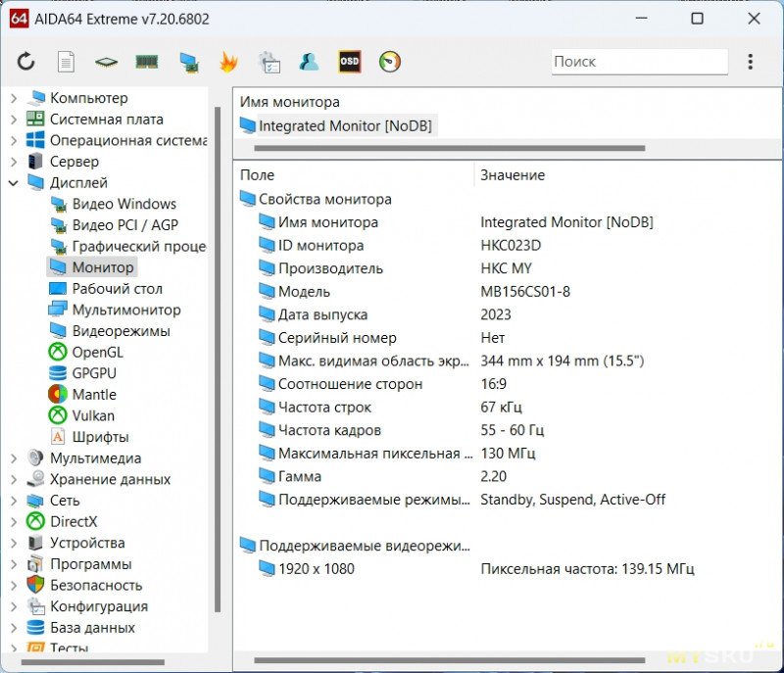784x673 pixels.
Task: Select Видео Windows in the tree
Action: (113, 204)
